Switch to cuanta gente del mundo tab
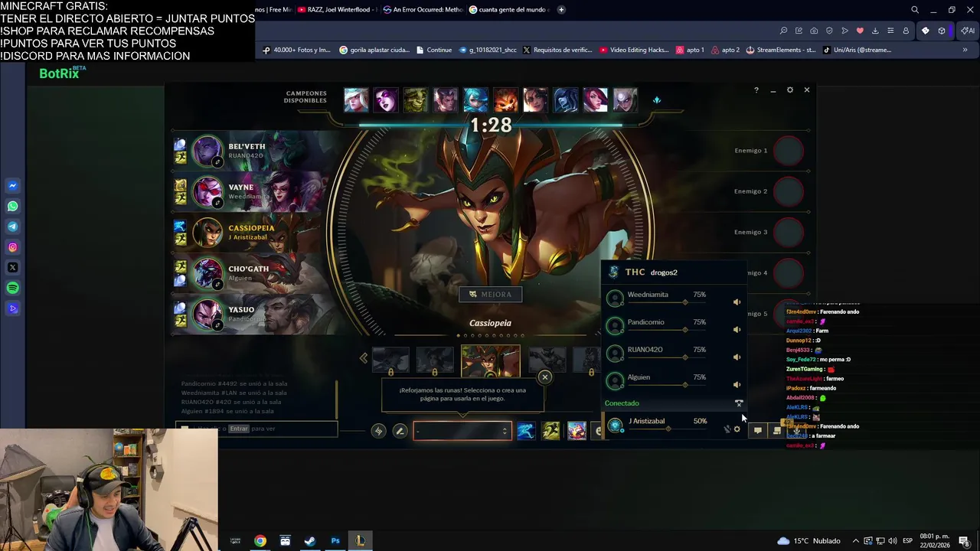 pyautogui.click(x=509, y=10)
